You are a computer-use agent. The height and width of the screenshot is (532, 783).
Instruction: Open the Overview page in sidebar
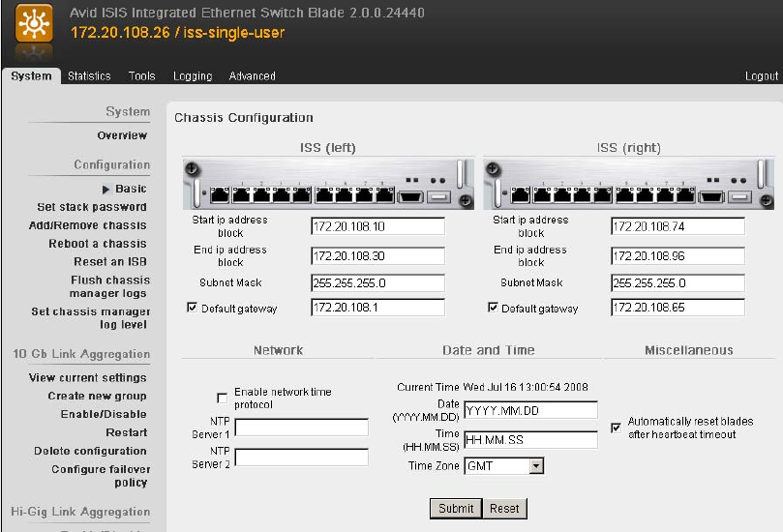coord(122,135)
